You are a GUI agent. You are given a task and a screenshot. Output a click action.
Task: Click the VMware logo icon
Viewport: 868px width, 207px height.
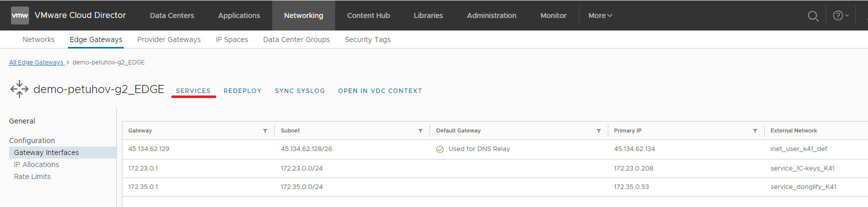(x=20, y=15)
